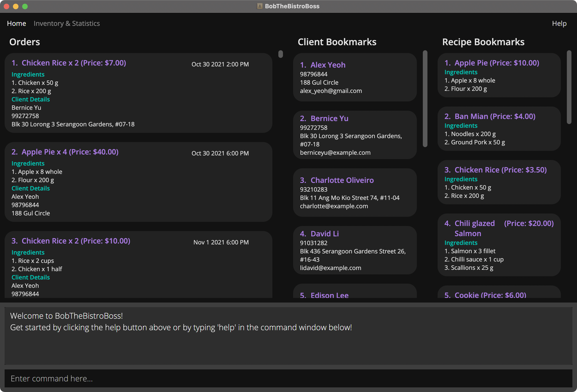Click the BobTheBistroBoss title bar icon
577x392 pixels.
259,6
